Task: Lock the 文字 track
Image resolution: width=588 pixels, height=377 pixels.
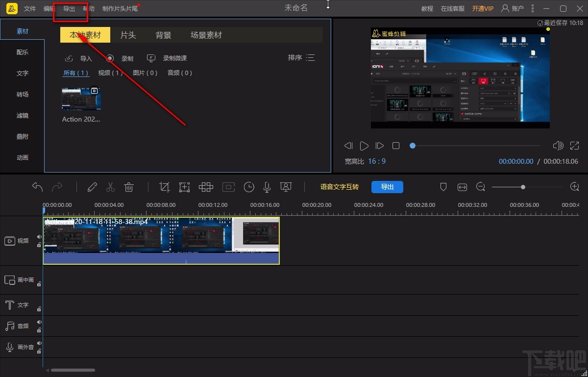Action: pos(39,308)
